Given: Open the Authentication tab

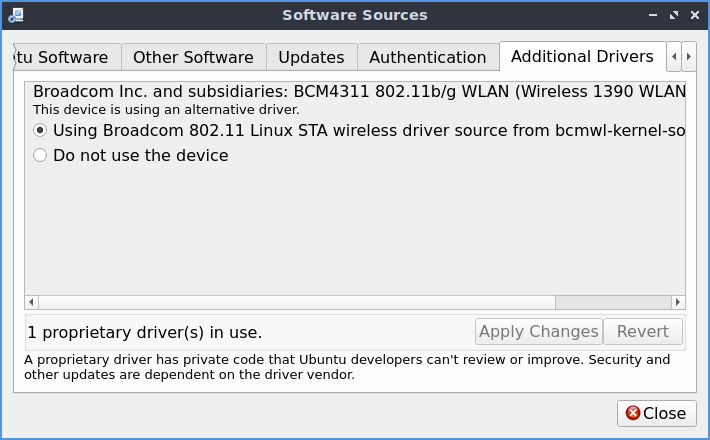Looking at the screenshot, I should click(428, 57).
